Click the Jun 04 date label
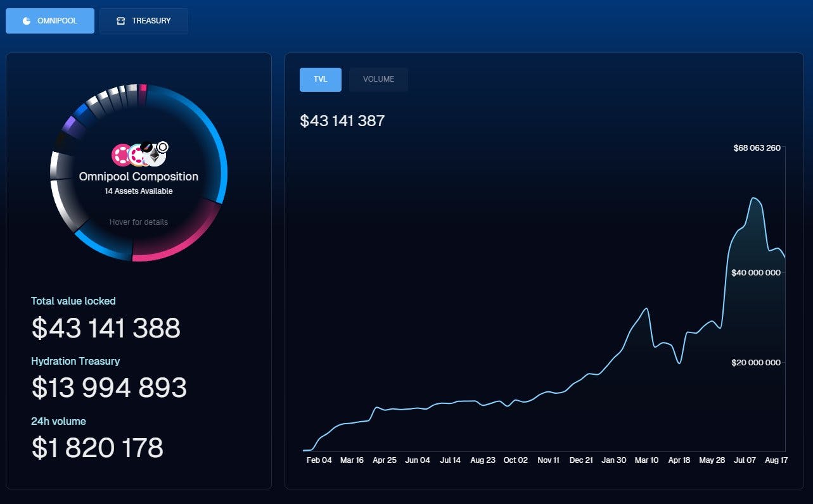 click(x=418, y=460)
